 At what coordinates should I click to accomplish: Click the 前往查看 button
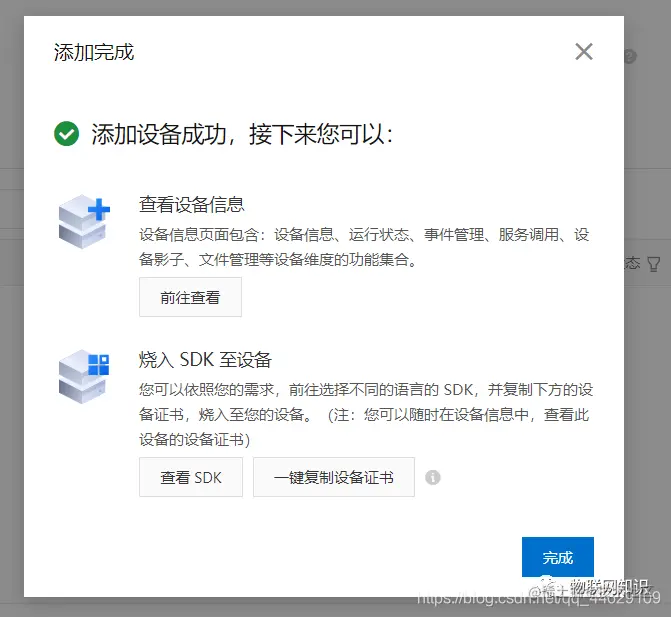click(x=190, y=297)
